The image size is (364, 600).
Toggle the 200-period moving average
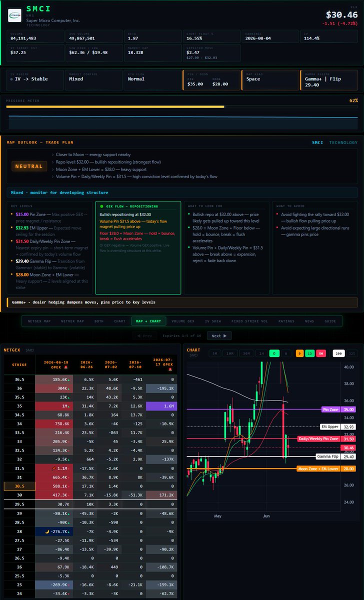[x=339, y=353]
